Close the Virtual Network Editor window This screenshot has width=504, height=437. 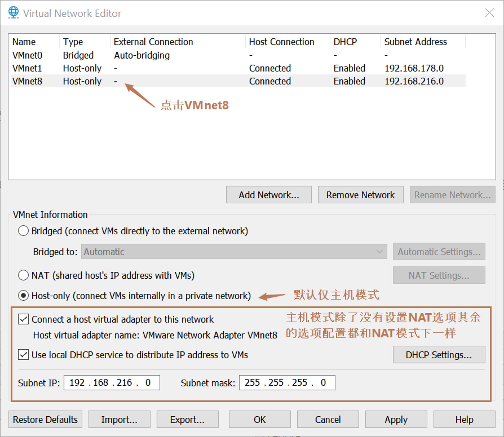(489, 13)
